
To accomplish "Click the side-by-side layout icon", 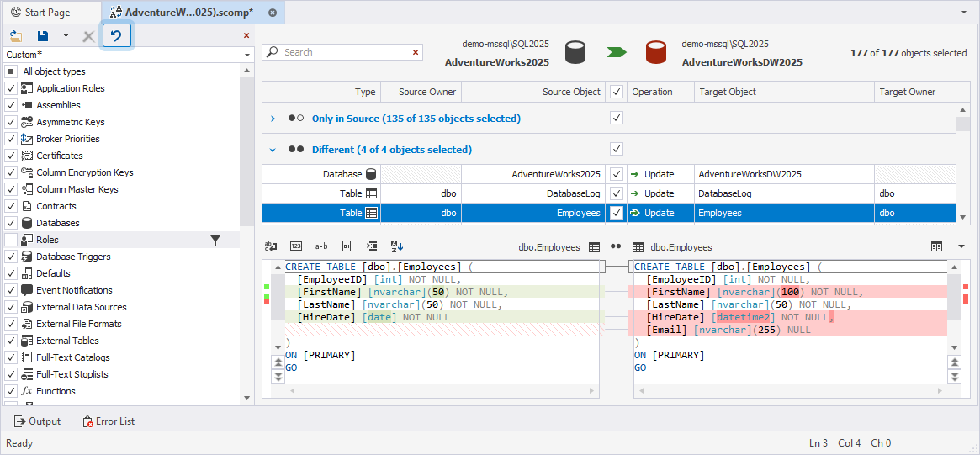I will [936, 247].
